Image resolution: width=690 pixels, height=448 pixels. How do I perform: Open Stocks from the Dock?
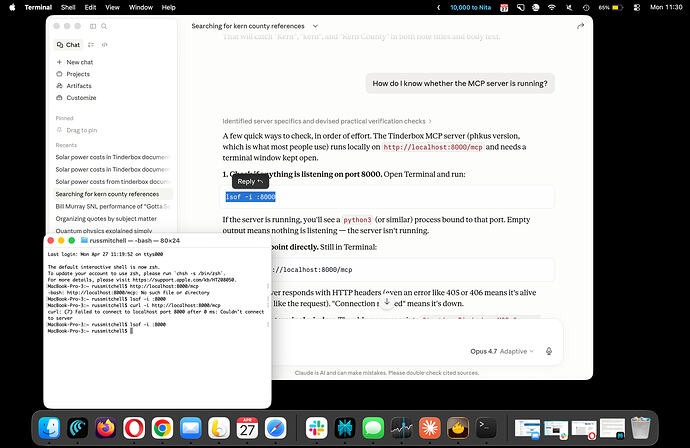pos(401,428)
